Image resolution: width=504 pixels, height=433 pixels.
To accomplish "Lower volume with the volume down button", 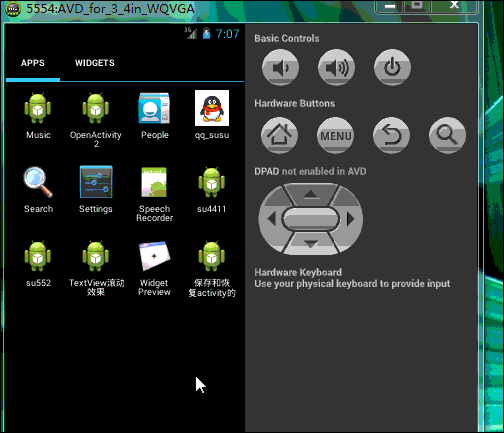I will (x=280, y=68).
